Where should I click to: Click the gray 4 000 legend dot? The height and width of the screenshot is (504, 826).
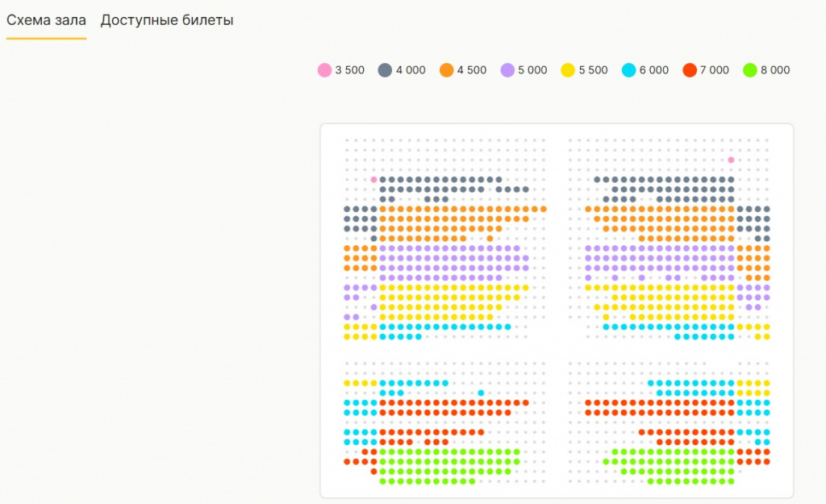pyautogui.click(x=385, y=70)
